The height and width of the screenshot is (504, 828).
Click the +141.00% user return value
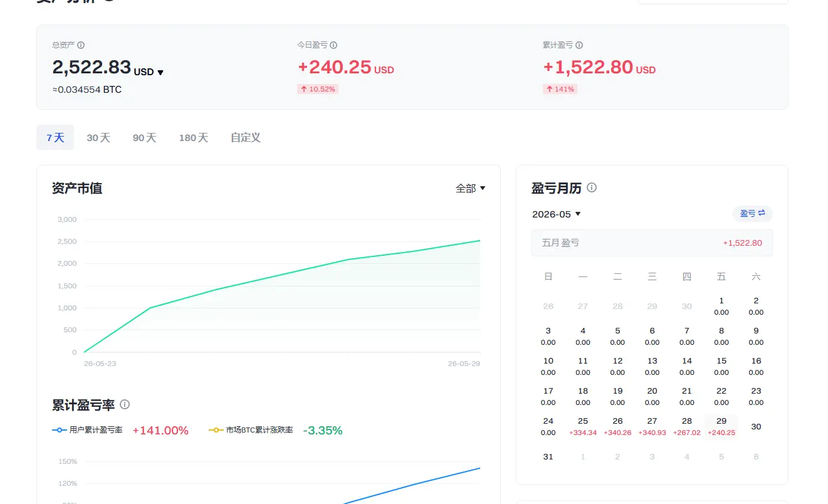tap(160, 430)
